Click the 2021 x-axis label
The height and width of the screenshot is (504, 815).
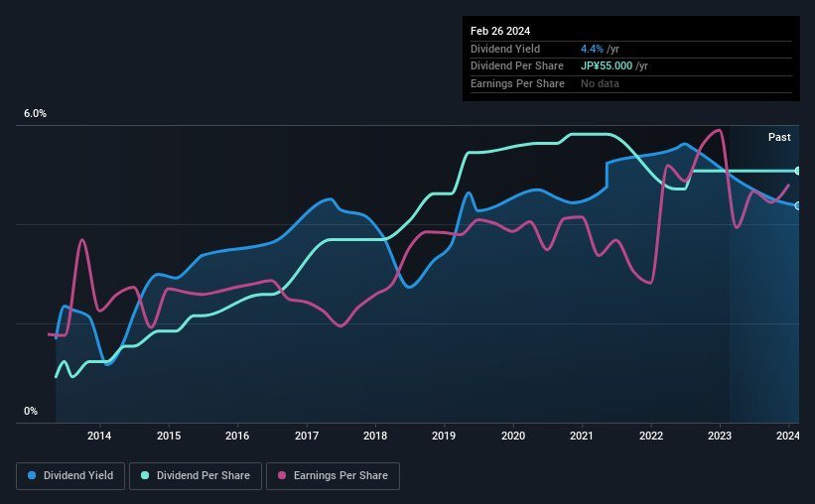[581, 436]
